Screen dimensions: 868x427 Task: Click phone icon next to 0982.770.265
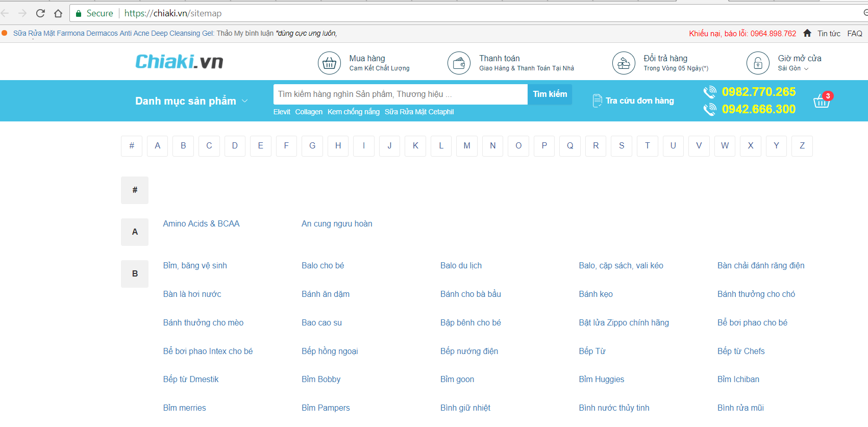coord(710,92)
